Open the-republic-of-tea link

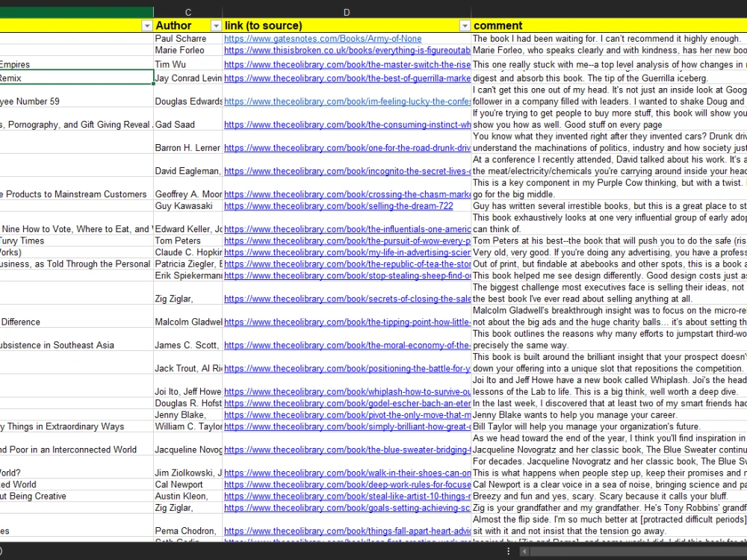click(x=347, y=264)
